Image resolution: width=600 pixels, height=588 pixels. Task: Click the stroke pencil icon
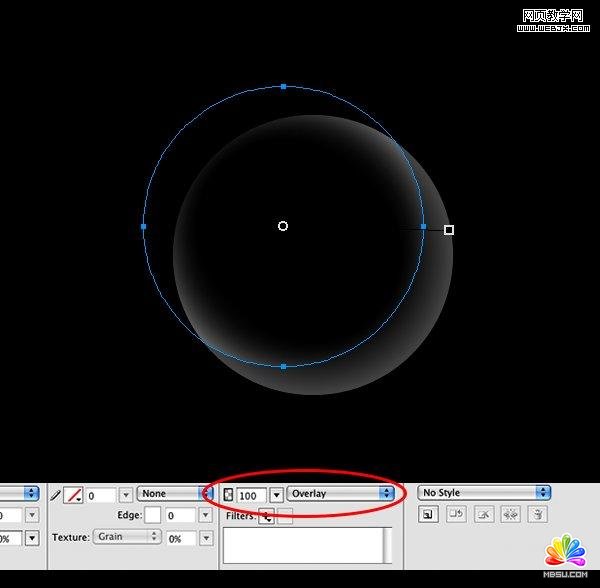56,494
